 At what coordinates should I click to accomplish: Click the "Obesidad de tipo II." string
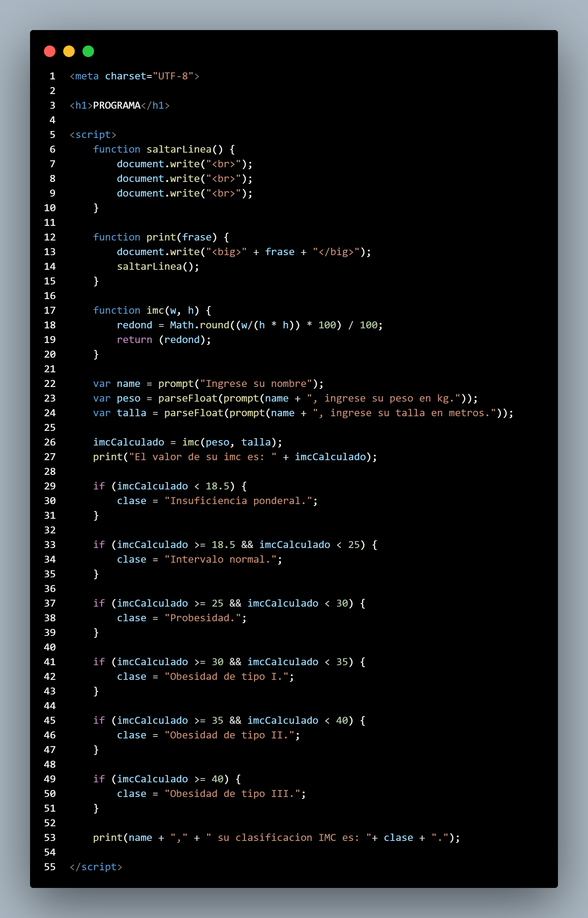click(x=229, y=735)
